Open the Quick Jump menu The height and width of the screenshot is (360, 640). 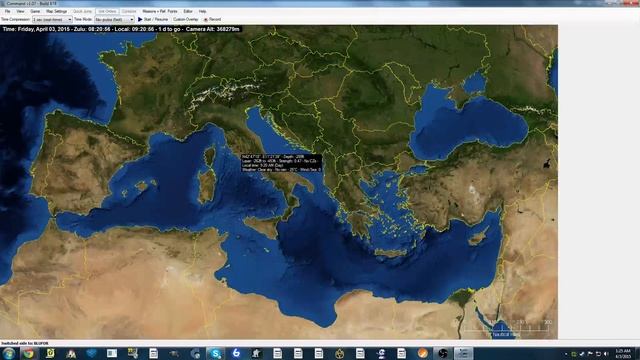click(x=82, y=11)
